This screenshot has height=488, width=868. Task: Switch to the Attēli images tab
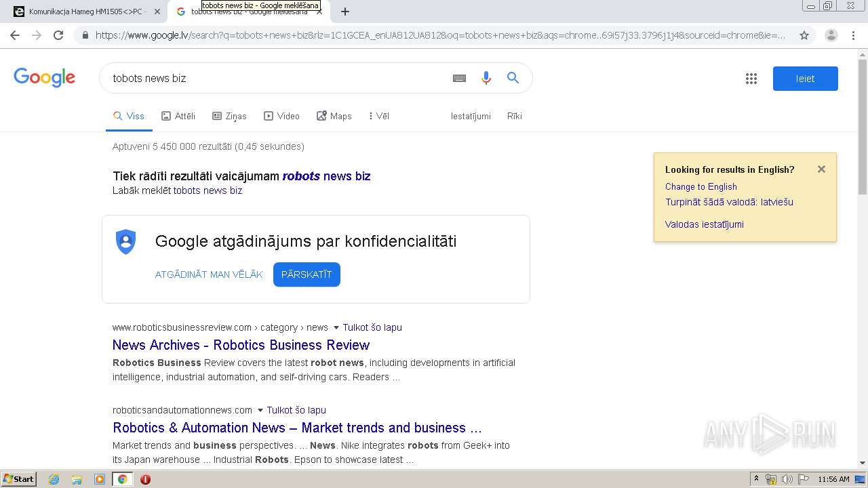coord(178,116)
